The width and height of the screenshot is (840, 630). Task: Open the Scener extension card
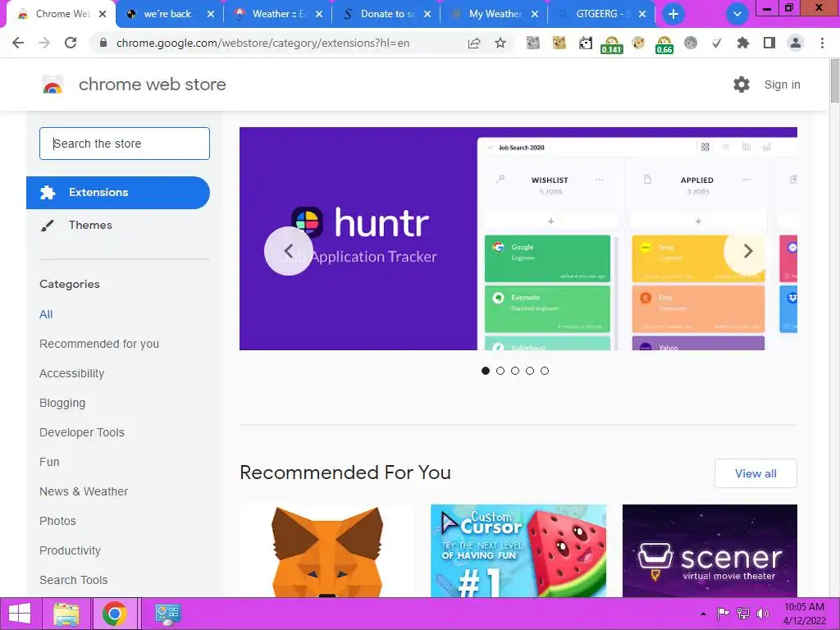click(710, 550)
